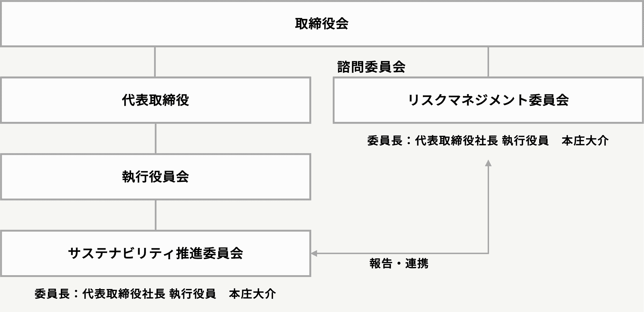Click the vertical arrow line segment above 報告・連携
644x312 pixels.
[488, 210]
